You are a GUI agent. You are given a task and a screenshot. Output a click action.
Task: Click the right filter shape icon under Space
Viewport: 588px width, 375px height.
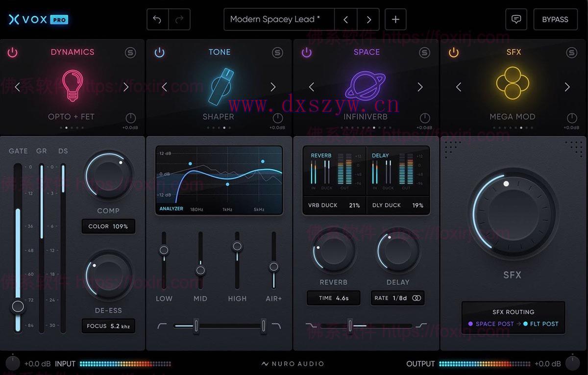(421, 325)
